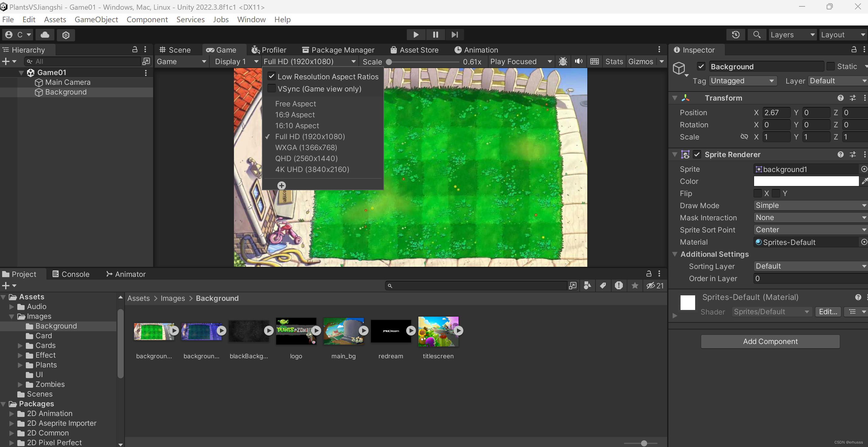
Task: Click the bug icon for frame debugger
Action: 563,62
